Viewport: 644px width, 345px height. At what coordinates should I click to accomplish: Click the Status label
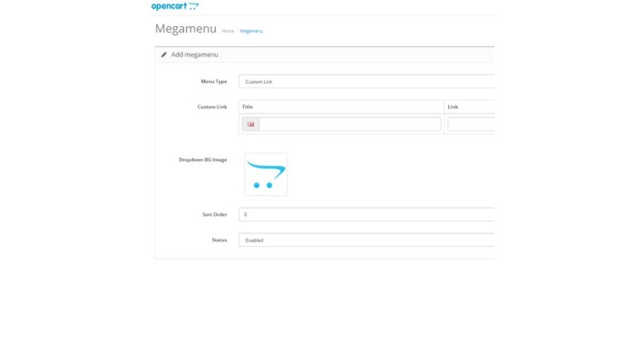coord(220,241)
